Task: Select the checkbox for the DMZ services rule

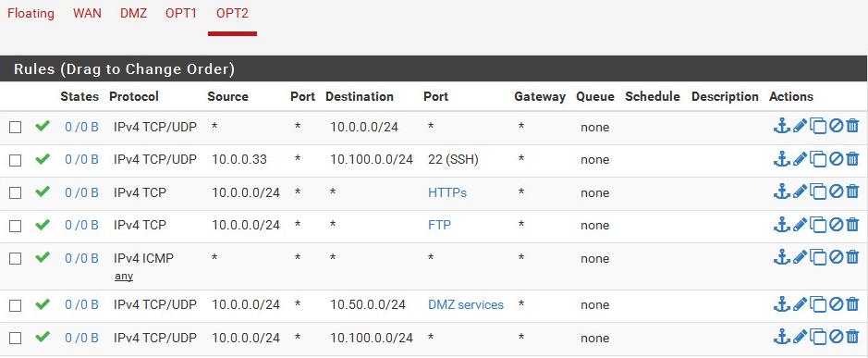Action: click(16, 305)
